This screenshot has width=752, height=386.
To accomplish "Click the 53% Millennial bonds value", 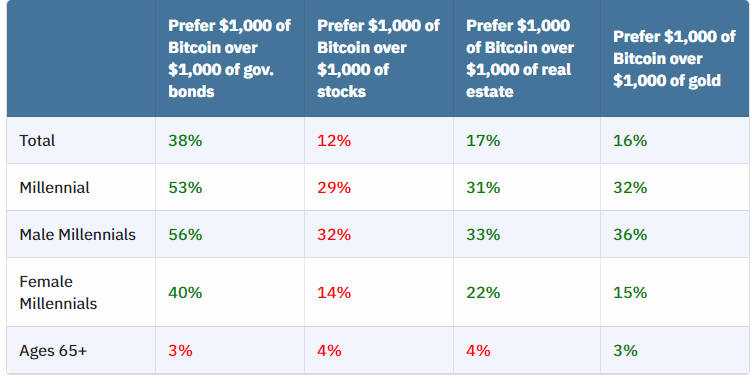I will click(x=185, y=187).
